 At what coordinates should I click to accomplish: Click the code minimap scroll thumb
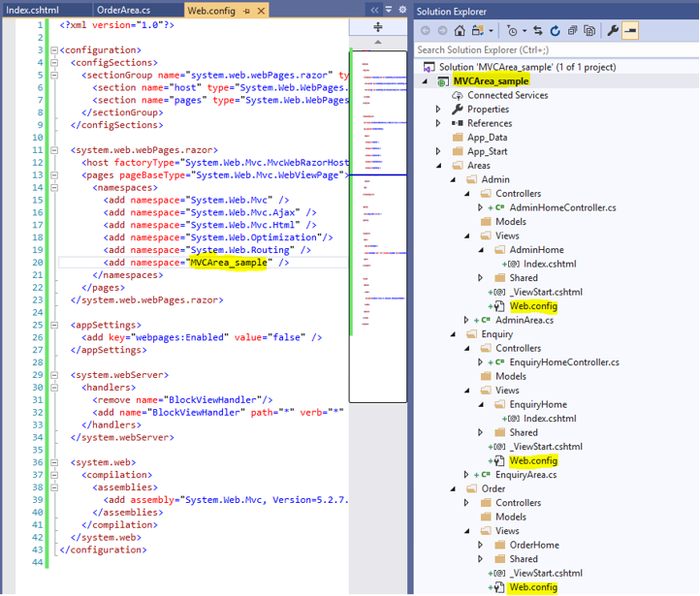pos(378,227)
